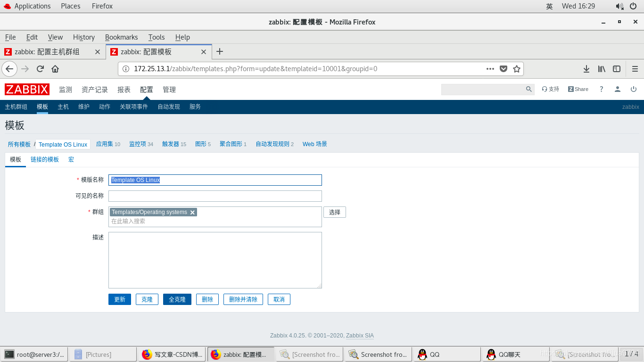The height and width of the screenshot is (362, 644).
Task: Click the 删除并清除 button
Action: [243, 299]
